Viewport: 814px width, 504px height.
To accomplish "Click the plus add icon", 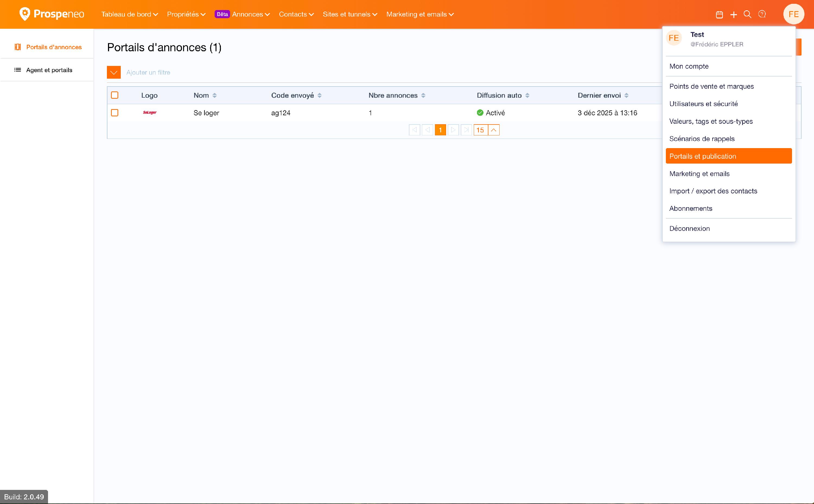I will click(x=733, y=15).
